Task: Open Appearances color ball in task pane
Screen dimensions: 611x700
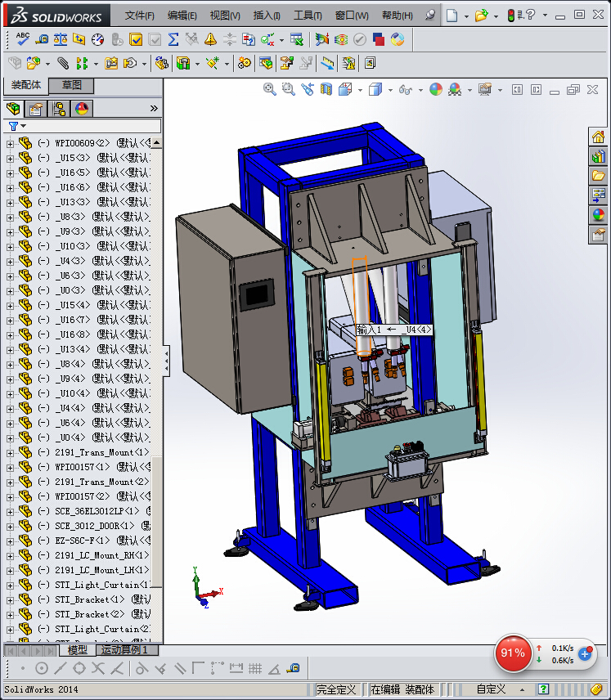Action: (598, 215)
